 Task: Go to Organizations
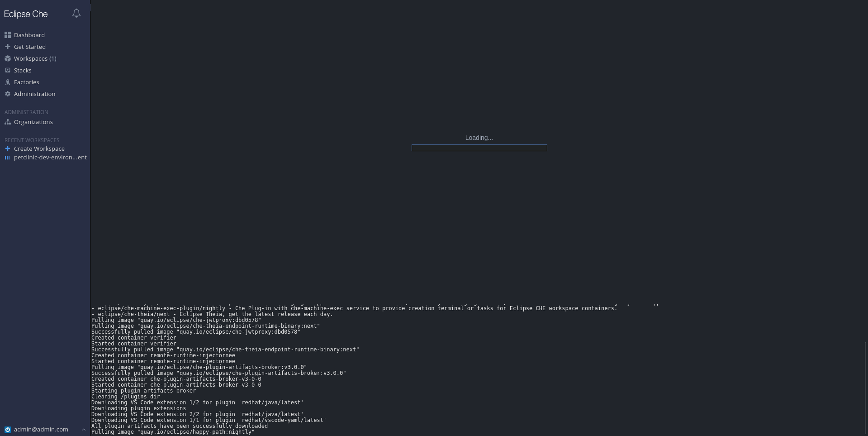33,122
